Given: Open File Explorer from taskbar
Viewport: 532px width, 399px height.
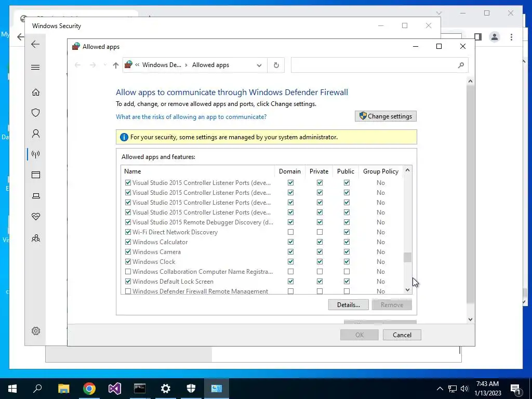Looking at the screenshot, I should point(63,389).
